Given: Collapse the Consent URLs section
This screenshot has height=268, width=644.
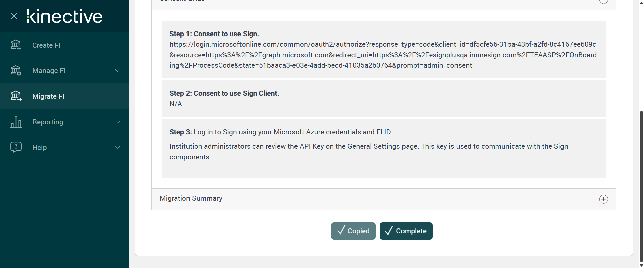Looking at the screenshot, I should tap(603, 1).
